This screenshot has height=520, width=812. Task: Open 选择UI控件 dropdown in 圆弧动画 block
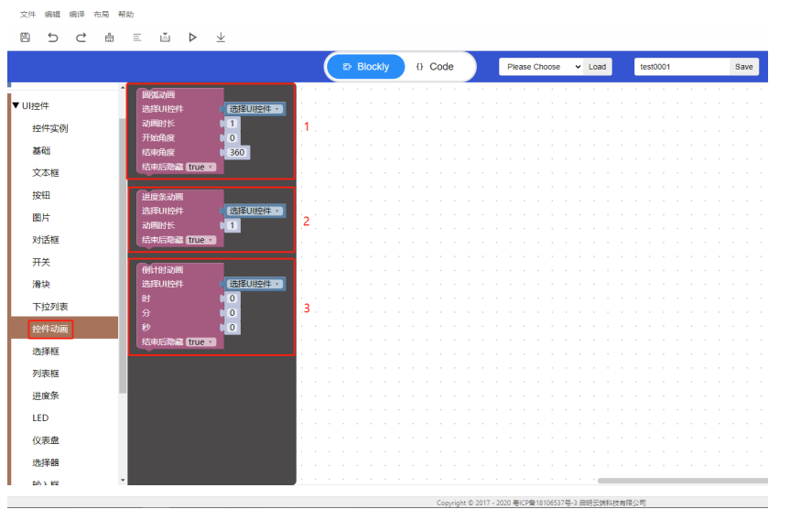point(254,109)
